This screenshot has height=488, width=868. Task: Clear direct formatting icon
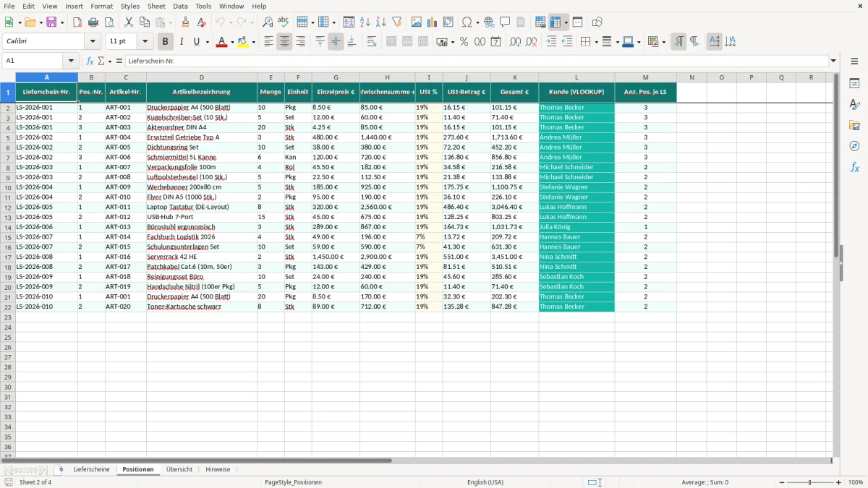[x=201, y=22]
